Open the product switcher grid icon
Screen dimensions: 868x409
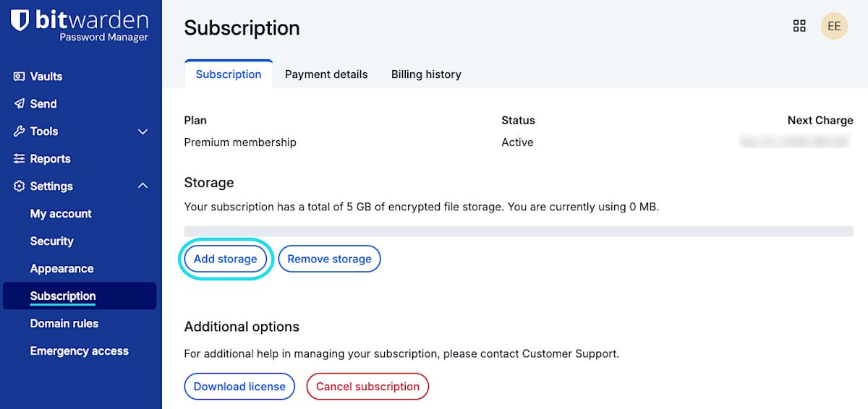click(x=799, y=27)
